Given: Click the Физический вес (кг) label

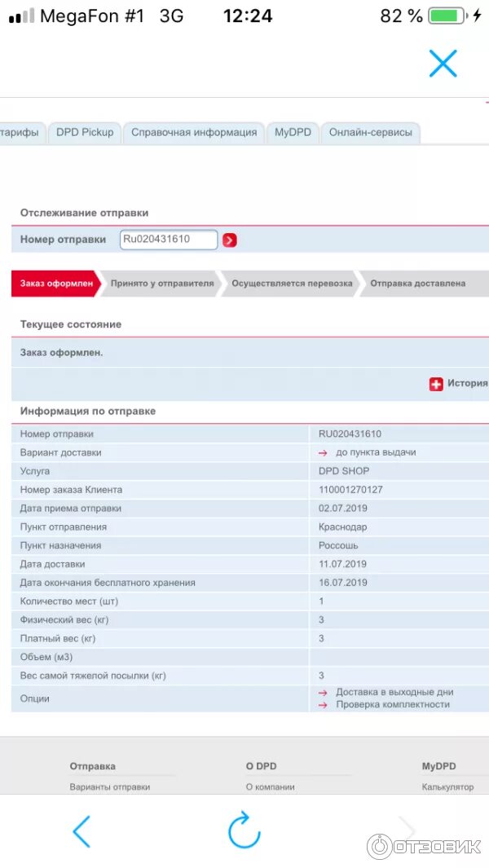Looking at the screenshot, I should [64, 620].
